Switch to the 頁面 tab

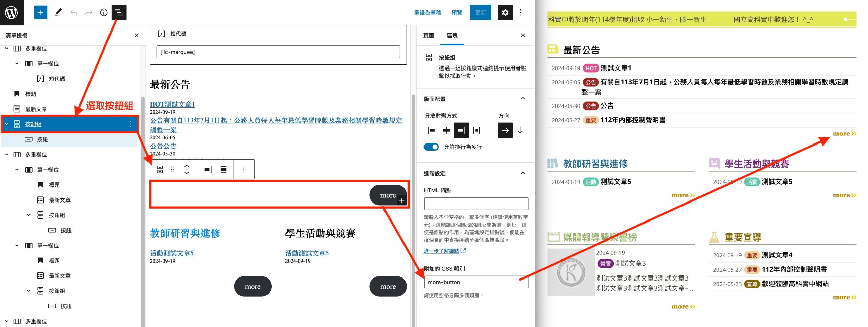tap(429, 35)
